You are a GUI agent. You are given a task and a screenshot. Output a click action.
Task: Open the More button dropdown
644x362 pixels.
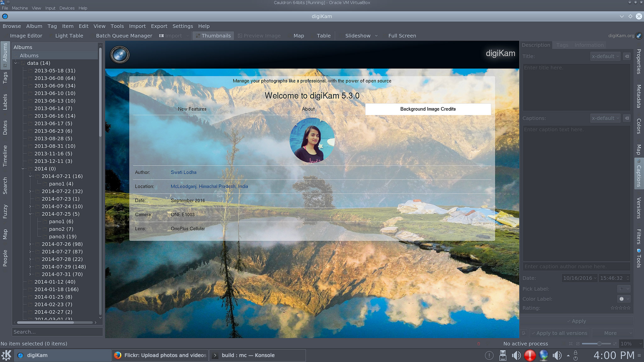[613, 333]
